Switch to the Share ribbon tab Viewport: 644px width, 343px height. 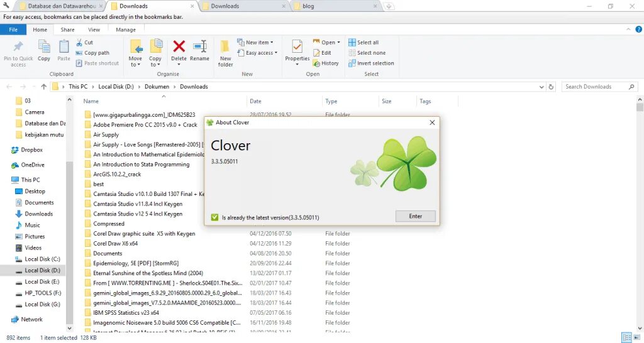click(67, 30)
